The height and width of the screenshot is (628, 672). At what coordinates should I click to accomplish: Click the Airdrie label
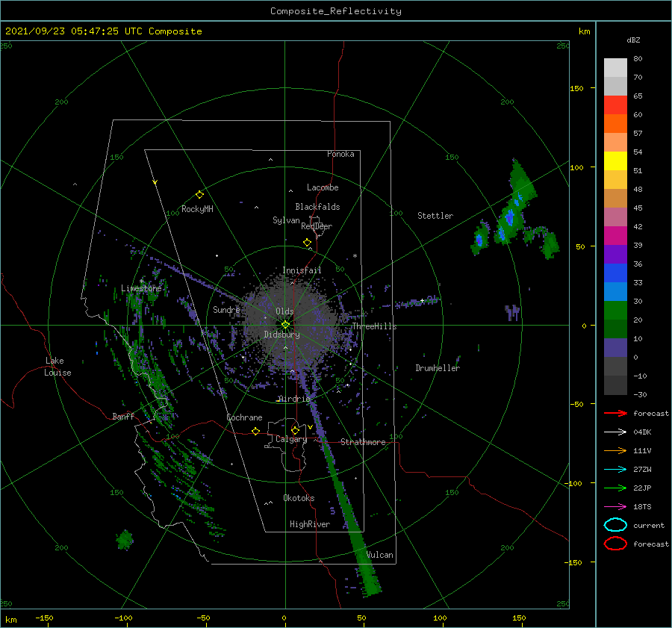294,399
